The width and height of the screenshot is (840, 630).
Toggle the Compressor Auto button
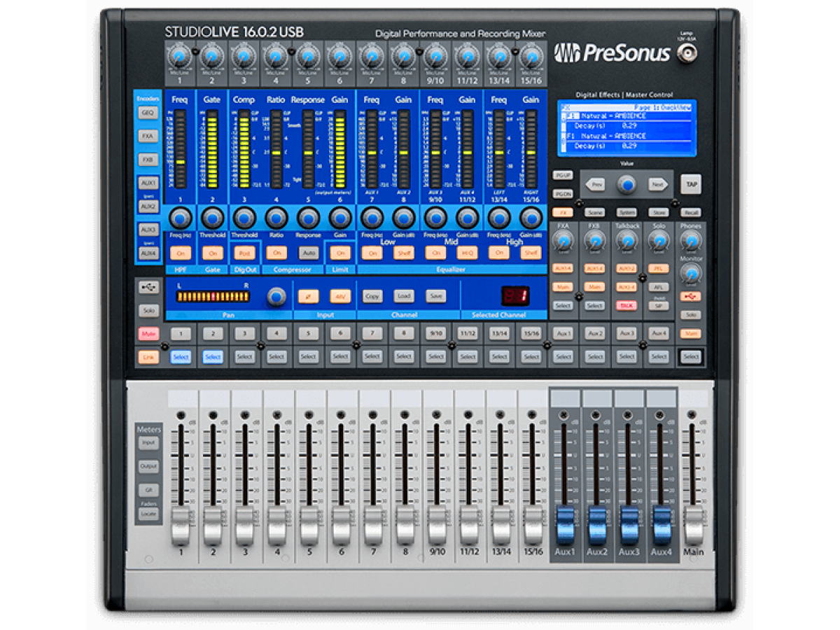[x=309, y=253]
